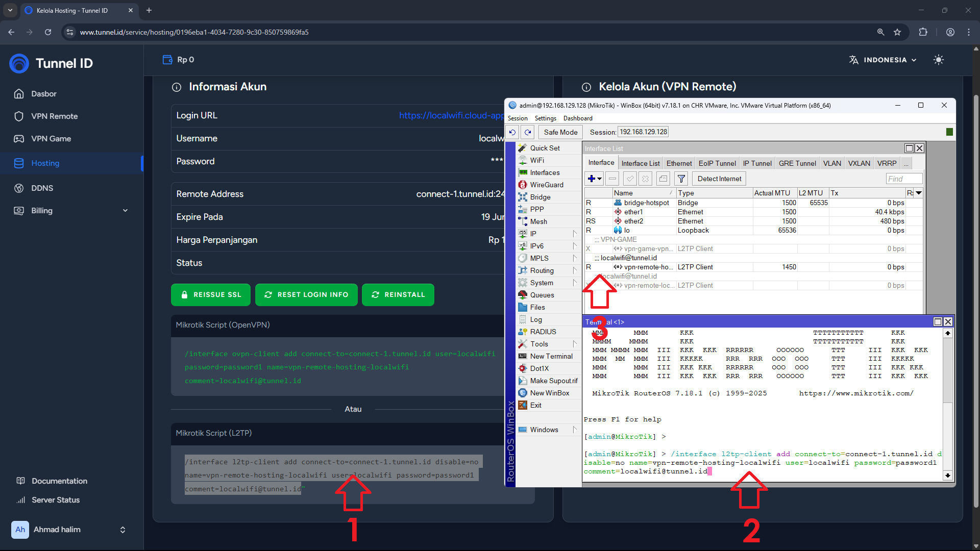Click the Detect Internet button
This screenshot has height=551, width=980.
click(x=719, y=179)
